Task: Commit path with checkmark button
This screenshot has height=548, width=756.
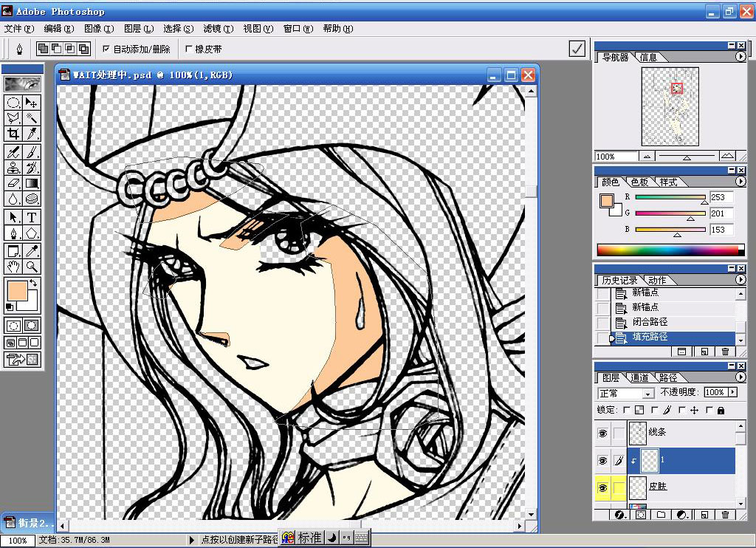Action: tap(577, 49)
